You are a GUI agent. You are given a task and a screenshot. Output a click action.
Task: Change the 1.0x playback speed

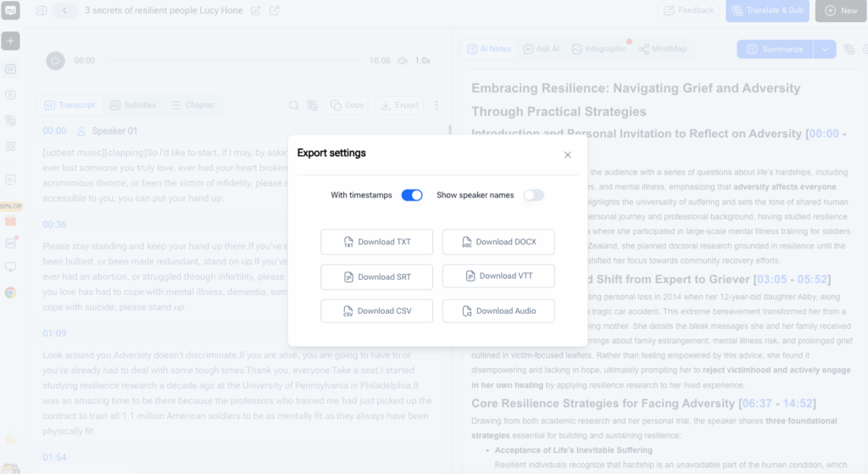[422, 60]
